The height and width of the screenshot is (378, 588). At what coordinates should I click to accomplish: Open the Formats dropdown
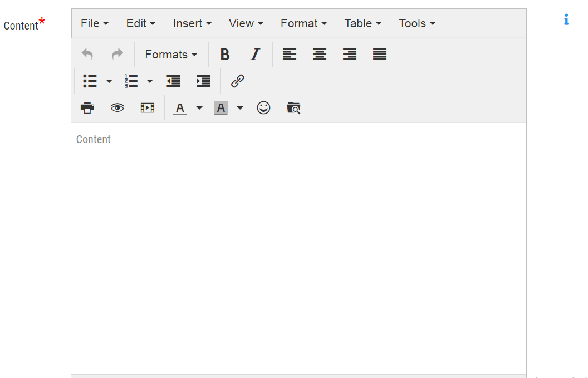[171, 55]
